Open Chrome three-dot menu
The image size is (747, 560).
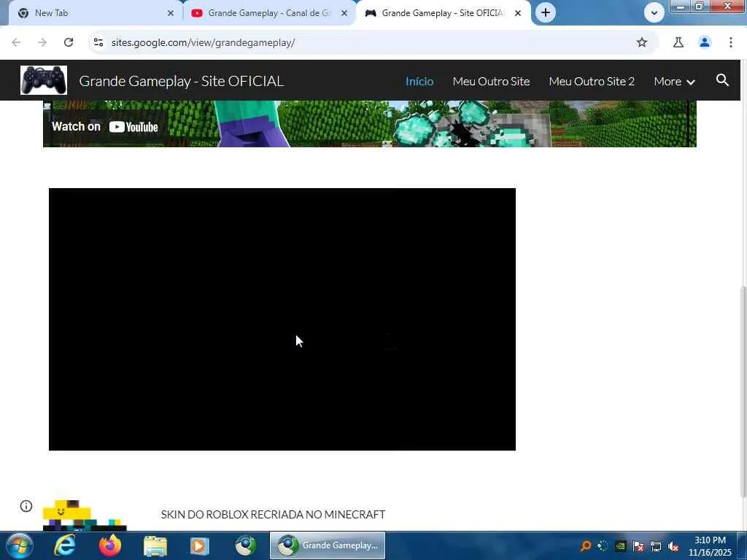pyautogui.click(x=731, y=42)
